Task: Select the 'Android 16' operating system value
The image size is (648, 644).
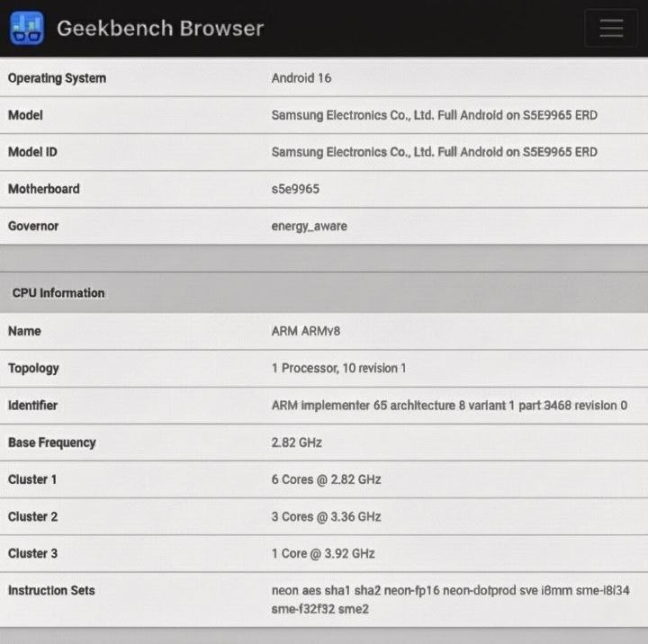Action: click(301, 78)
